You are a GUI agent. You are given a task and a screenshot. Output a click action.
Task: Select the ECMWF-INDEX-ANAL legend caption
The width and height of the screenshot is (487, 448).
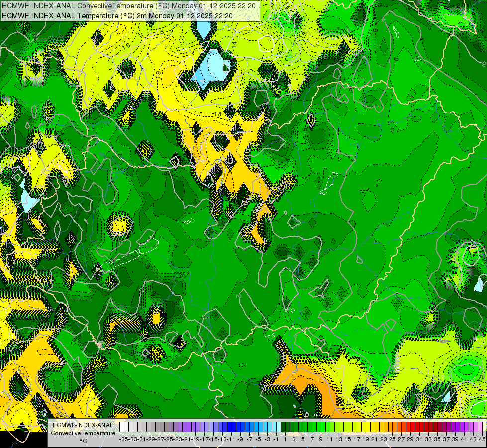(83, 425)
